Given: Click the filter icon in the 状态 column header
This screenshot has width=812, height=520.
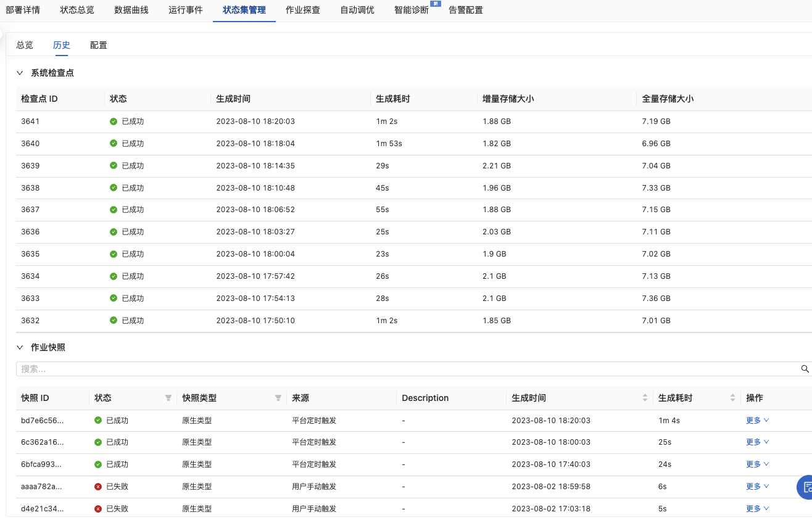Looking at the screenshot, I should (x=168, y=398).
